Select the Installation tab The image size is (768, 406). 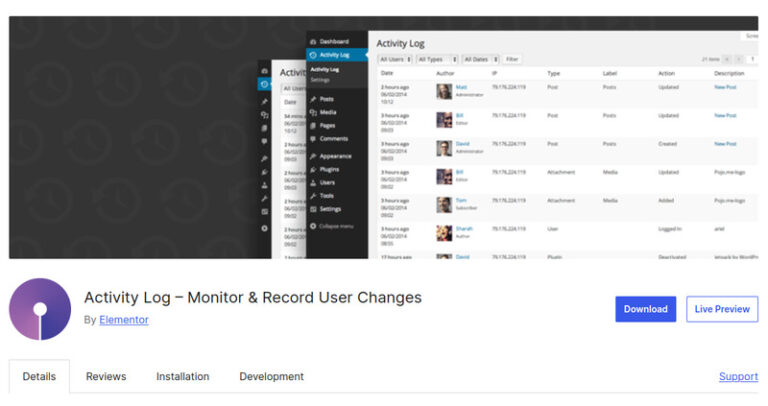point(183,376)
